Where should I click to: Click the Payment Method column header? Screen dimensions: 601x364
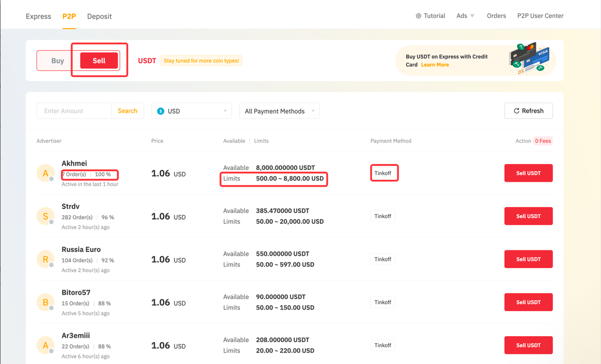(391, 141)
